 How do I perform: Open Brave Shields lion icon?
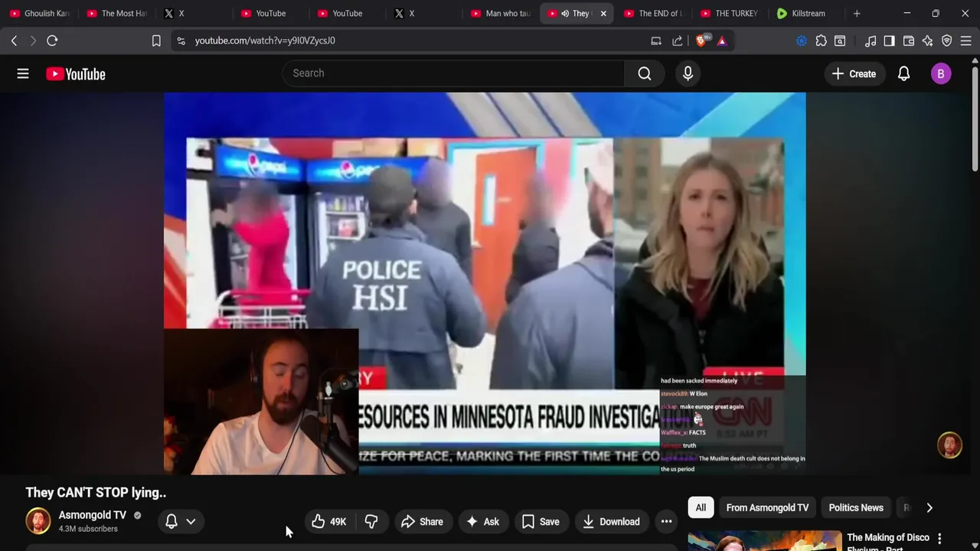701,41
